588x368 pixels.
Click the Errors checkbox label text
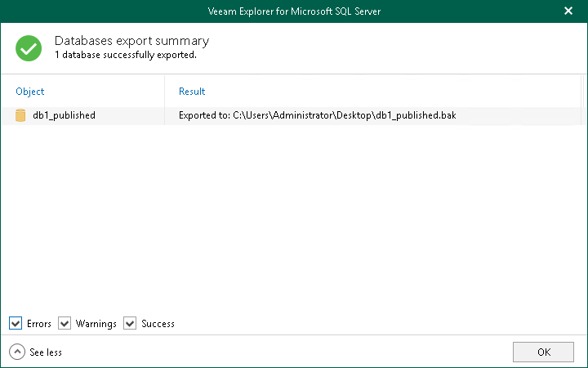pyautogui.click(x=40, y=324)
